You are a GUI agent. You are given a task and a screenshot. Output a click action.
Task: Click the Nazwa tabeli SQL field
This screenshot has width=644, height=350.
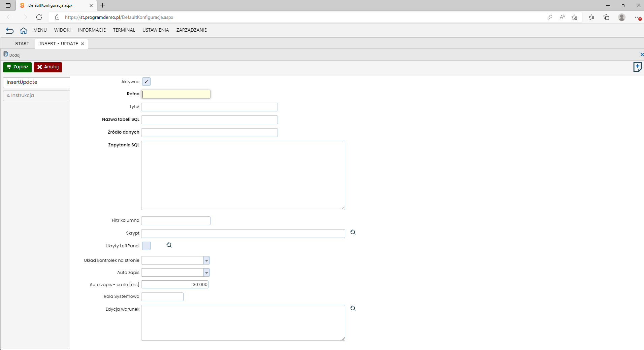[210, 120]
